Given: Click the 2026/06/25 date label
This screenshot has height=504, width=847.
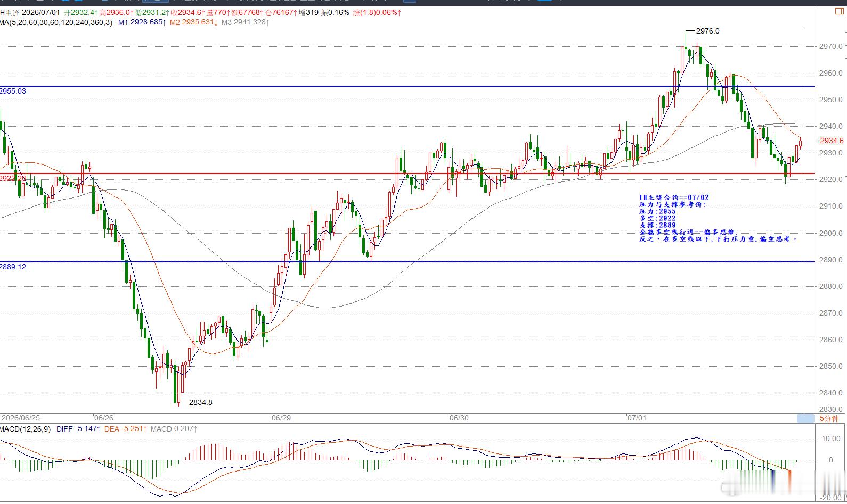Looking at the screenshot, I should (21, 418).
